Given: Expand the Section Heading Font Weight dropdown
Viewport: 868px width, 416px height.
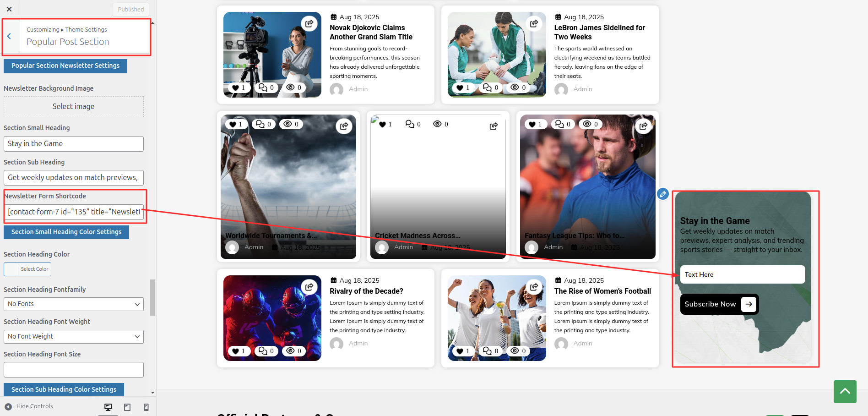Looking at the screenshot, I should point(73,336).
